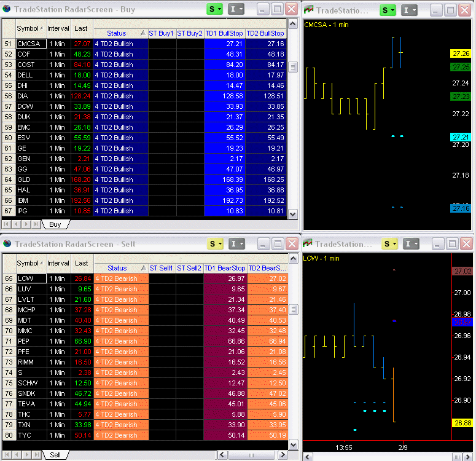Click scroll up arrow in Sell RadarScreen
Viewport: 476px width, 461px height.
tap(293, 259)
